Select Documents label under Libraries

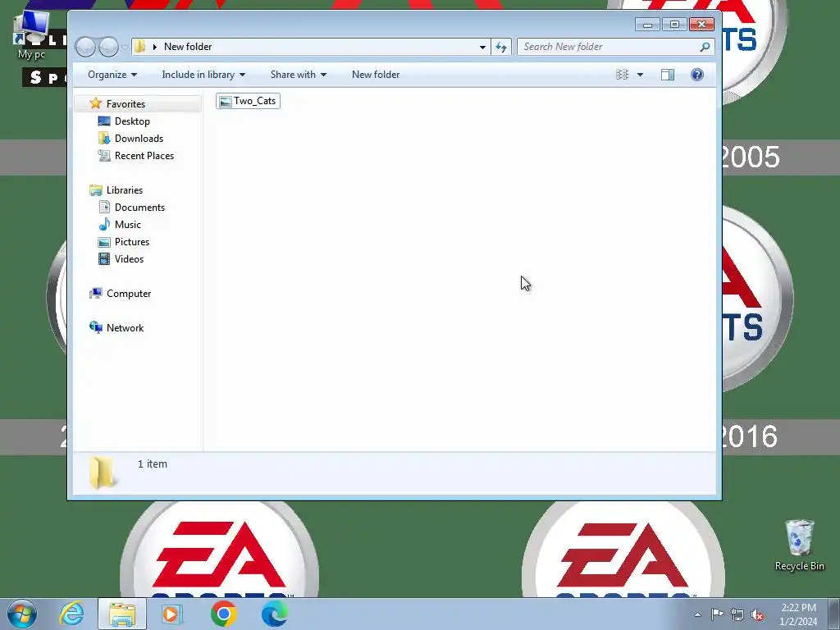coord(139,208)
